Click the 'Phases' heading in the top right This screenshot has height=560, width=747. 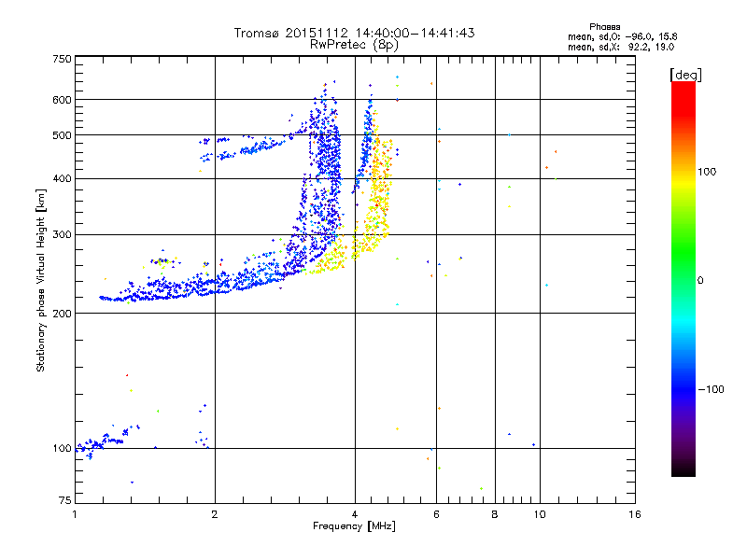604,27
